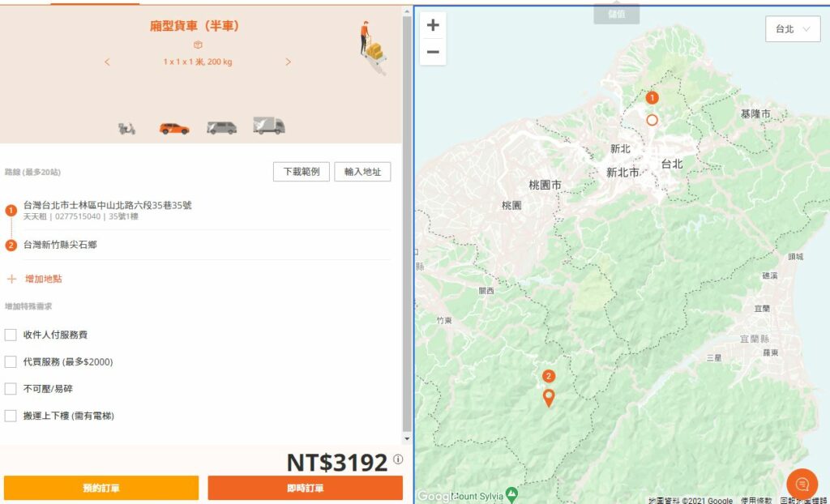
Task: Click the hollow circle marker below marker 1
Action: click(x=652, y=120)
